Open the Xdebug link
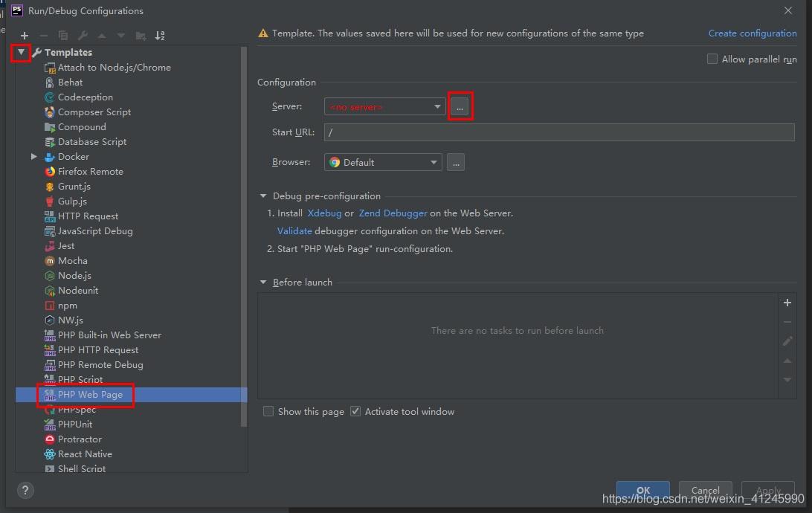 click(324, 213)
